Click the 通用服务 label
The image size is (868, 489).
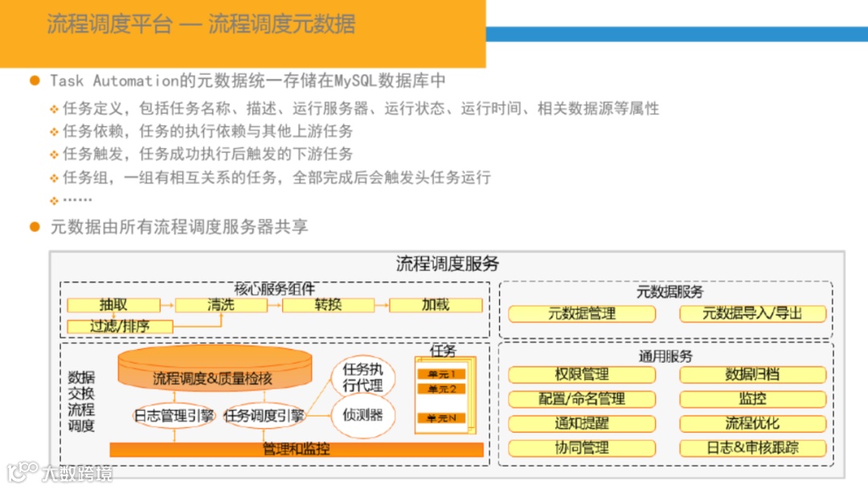pyautogui.click(x=666, y=356)
